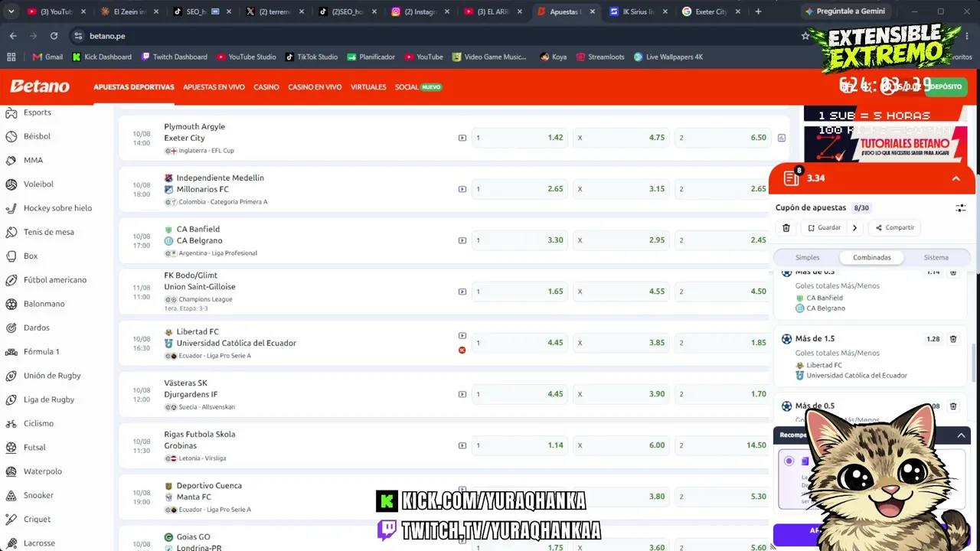Expand the arrow next to Guardar
This screenshot has height=551, width=980.
pos(854,227)
